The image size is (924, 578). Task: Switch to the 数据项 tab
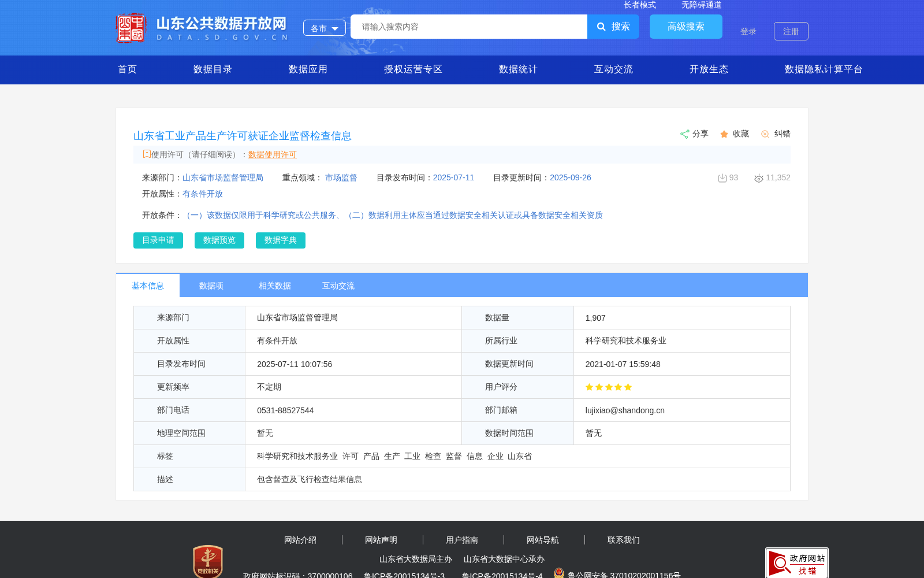click(211, 286)
